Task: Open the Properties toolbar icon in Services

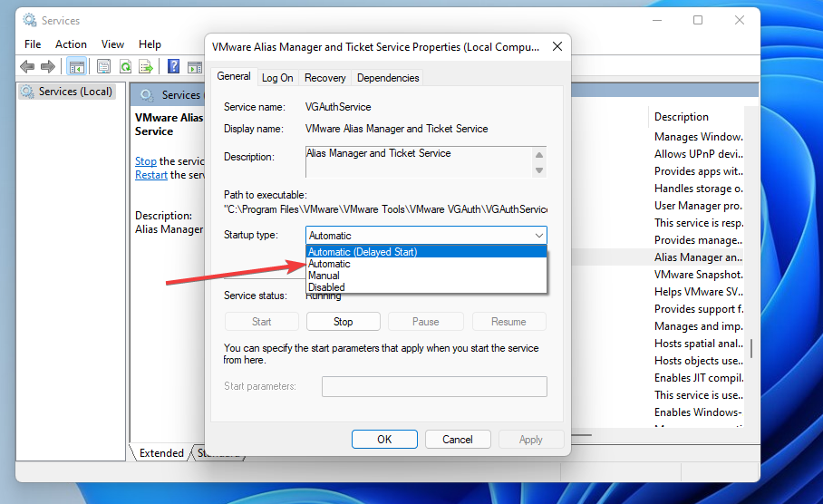Action: coord(104,67)
